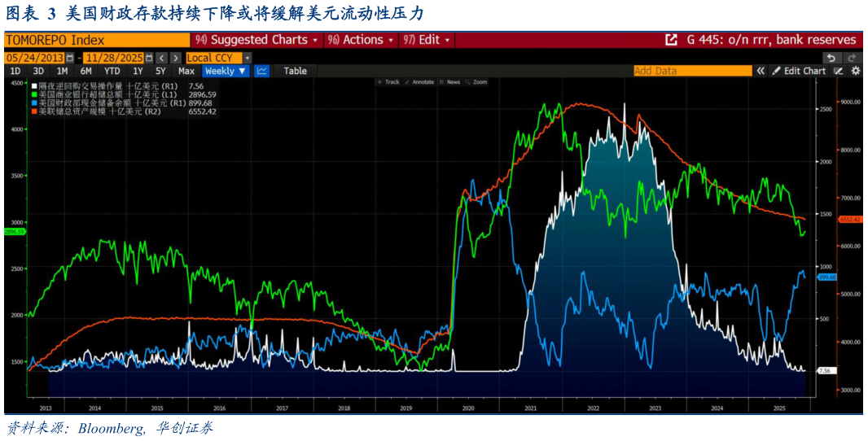Click the Add Data input field
The image size is (868, 441).
point(692,72)
